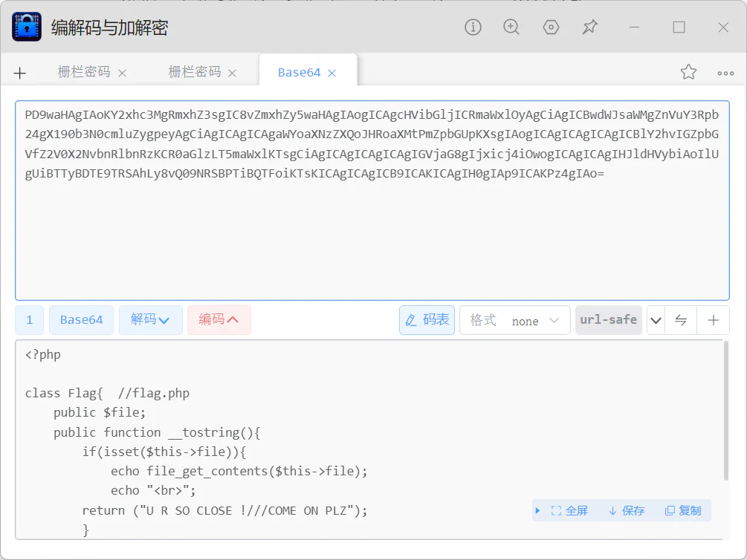
Task: Click the "class Flag{ //flag.php" line
Action: (x=107, y=394)
